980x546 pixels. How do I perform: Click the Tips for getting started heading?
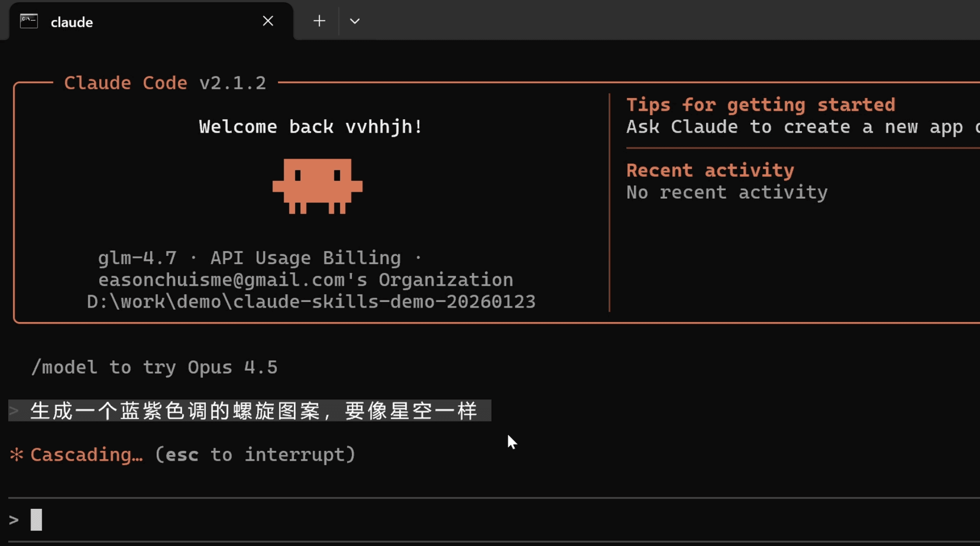pyautogui.click(x=761, y=105)
